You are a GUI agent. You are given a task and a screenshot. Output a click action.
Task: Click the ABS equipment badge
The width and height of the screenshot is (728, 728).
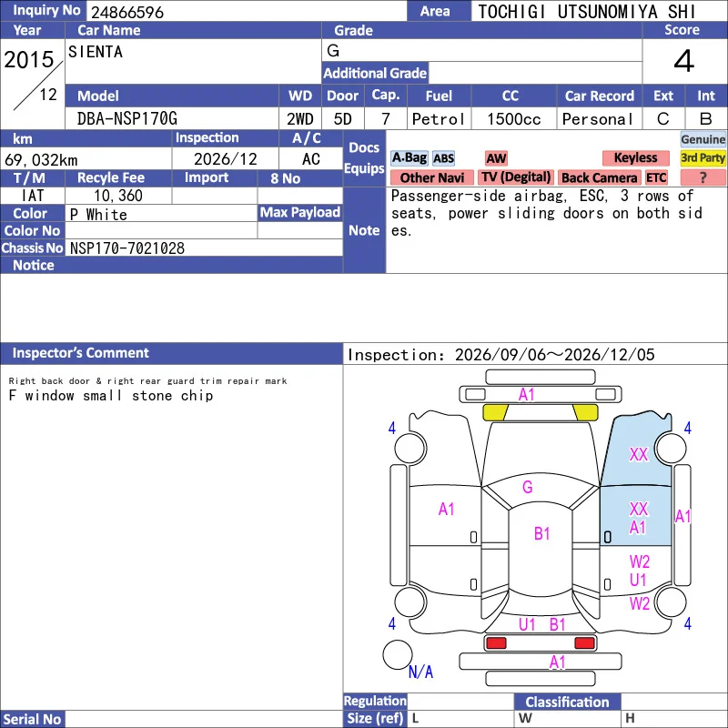point(443,158)
